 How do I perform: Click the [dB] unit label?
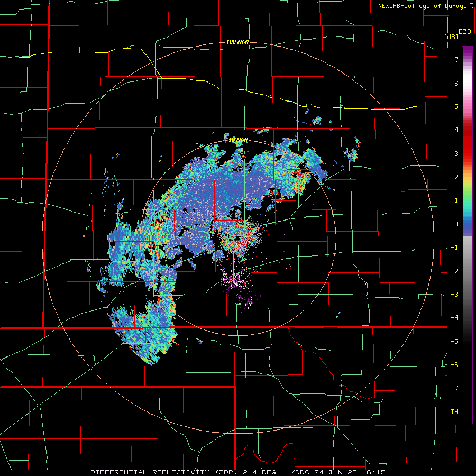pyautogui.click(x=452, y=36)
